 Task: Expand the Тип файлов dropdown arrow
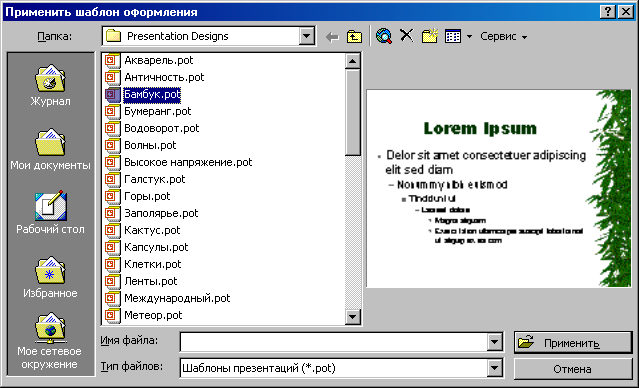point(494,368)
